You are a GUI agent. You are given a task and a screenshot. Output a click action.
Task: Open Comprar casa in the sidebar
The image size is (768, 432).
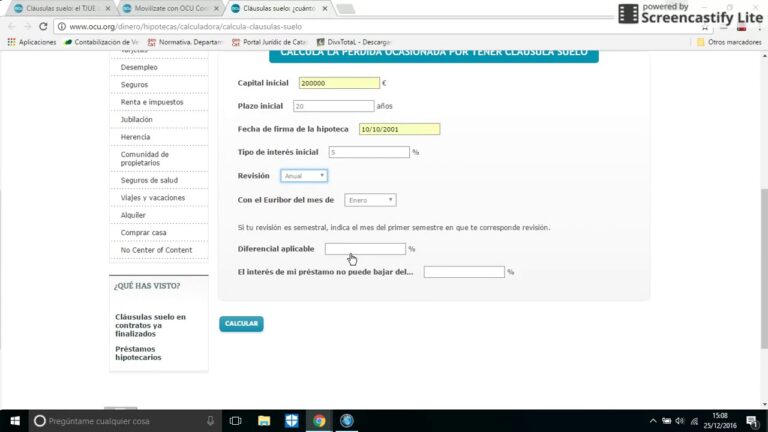pos(144,233)
